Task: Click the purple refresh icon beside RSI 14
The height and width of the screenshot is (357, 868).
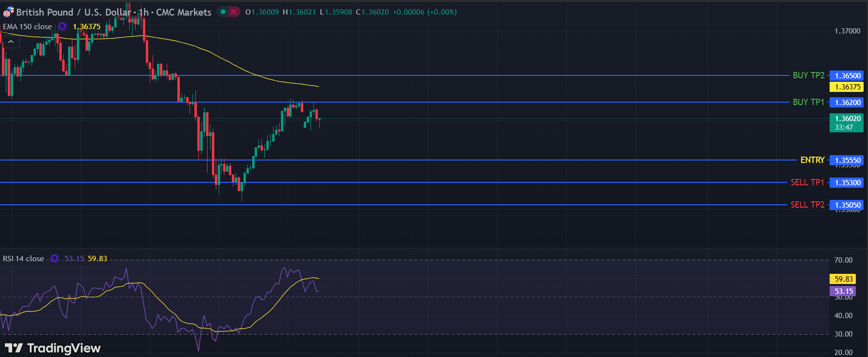Action: (54, 258)
